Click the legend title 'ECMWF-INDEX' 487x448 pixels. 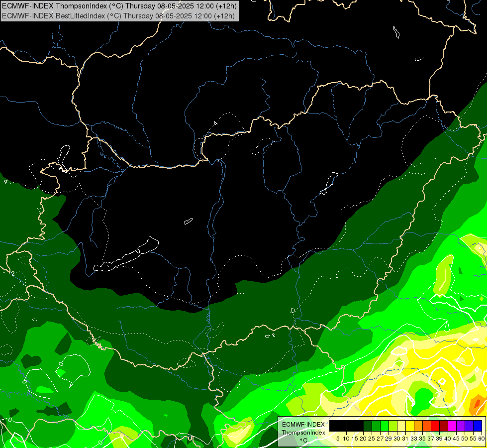tap(303, 425)
